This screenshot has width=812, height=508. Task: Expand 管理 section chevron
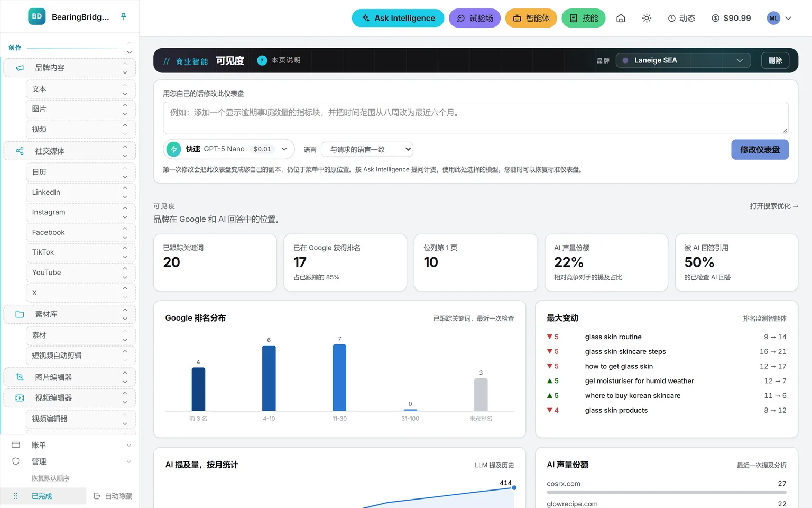(128, 461)
